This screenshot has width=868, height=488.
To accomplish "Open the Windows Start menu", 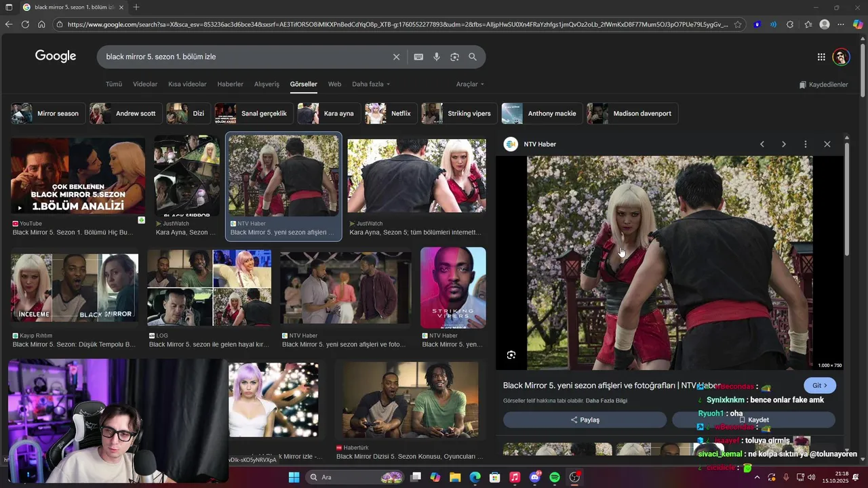I will pos(294,477).
